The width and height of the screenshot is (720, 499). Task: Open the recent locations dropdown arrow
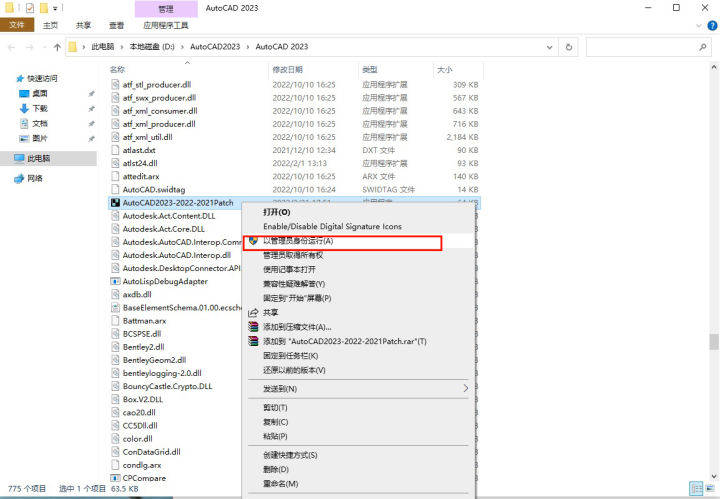click(x=44, y=47)
